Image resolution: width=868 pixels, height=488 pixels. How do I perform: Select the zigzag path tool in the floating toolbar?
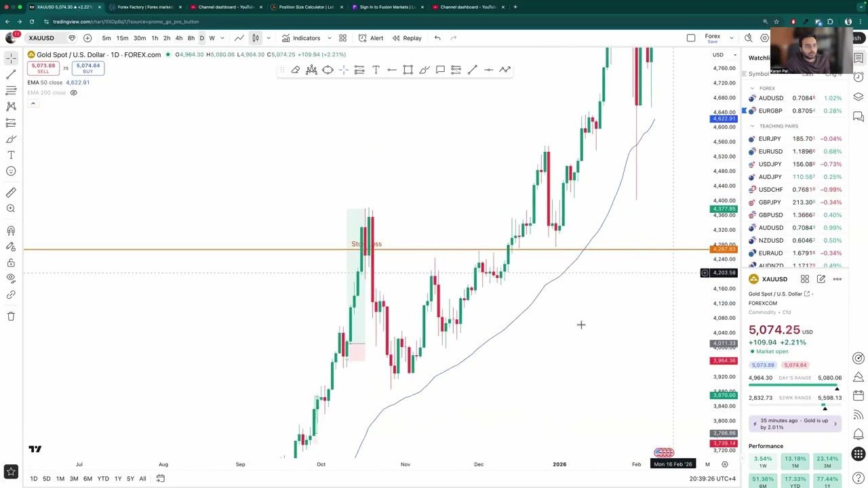pyautogui.click(x=505, y=70)
